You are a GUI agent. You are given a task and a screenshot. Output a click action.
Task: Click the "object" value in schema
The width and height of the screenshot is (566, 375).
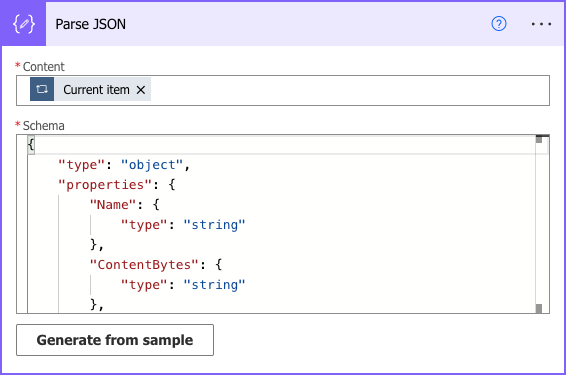[x=152, y=165]
